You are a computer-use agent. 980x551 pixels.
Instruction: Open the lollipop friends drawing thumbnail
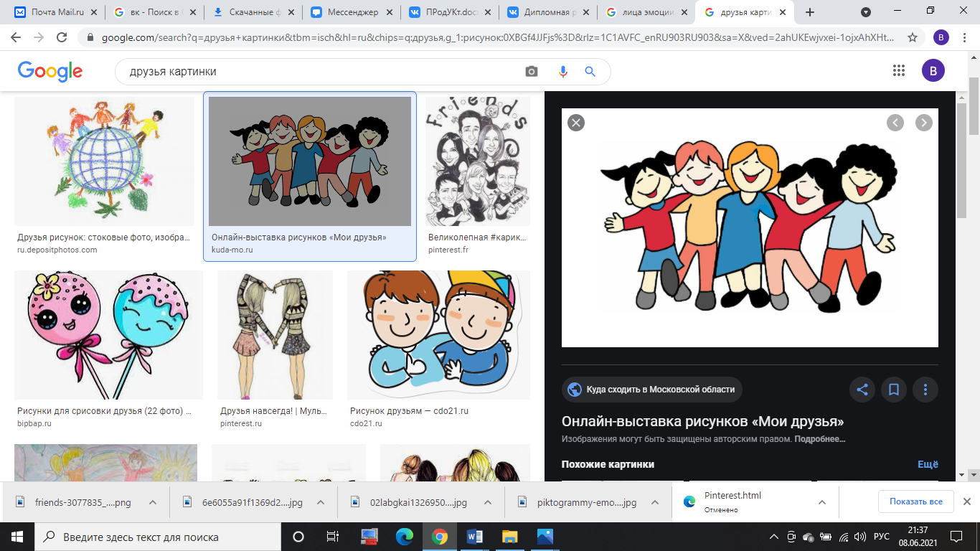click(x=108, y=335)
